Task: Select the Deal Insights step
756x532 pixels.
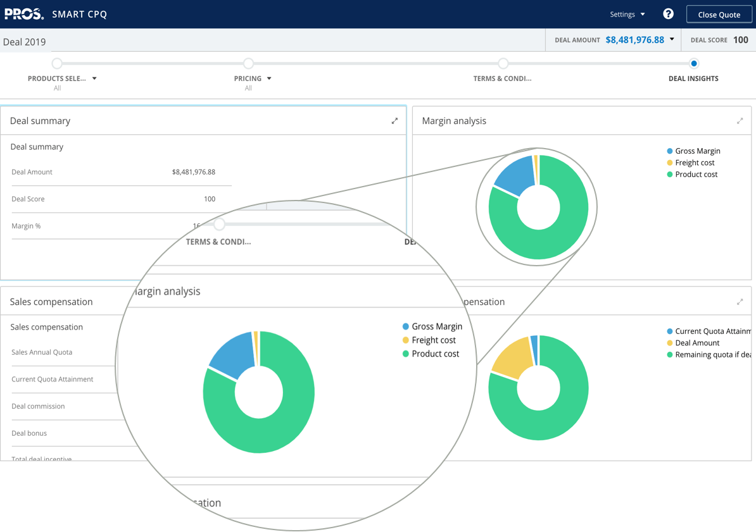Action: point(693,78)
